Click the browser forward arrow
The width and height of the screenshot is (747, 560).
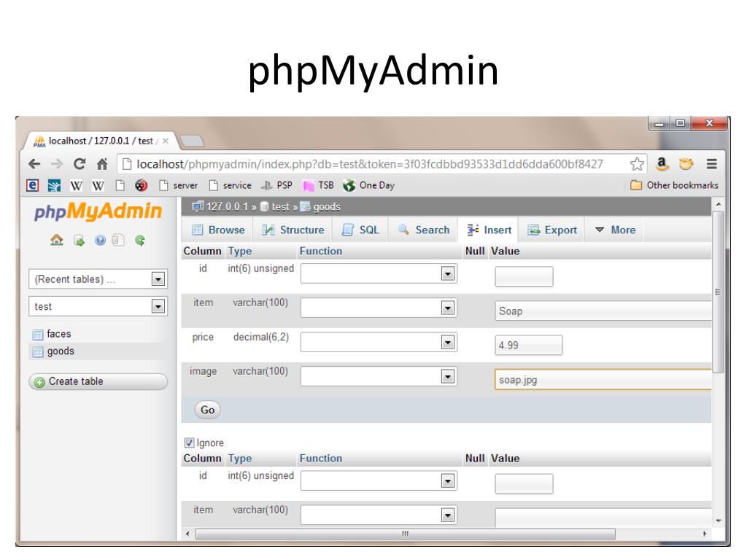(57, 164)
